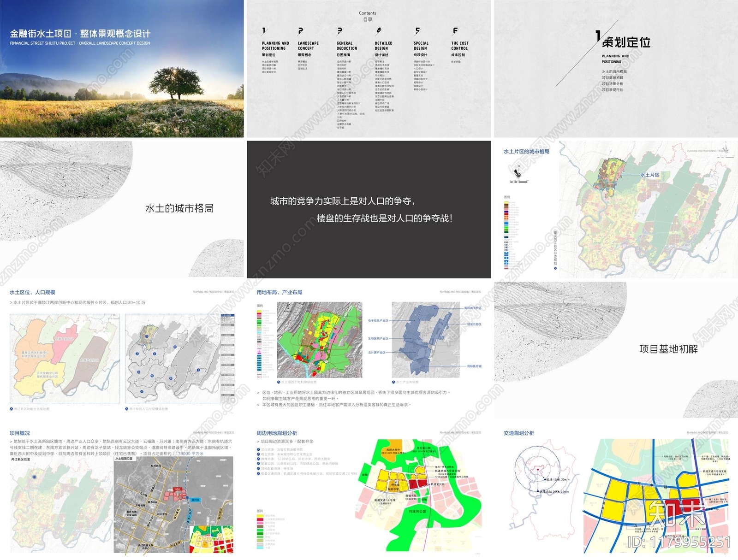Open the chapter 1 策划定位 divider slide
Viewport: 738px width, 560px height.
(x=616, y=69)
